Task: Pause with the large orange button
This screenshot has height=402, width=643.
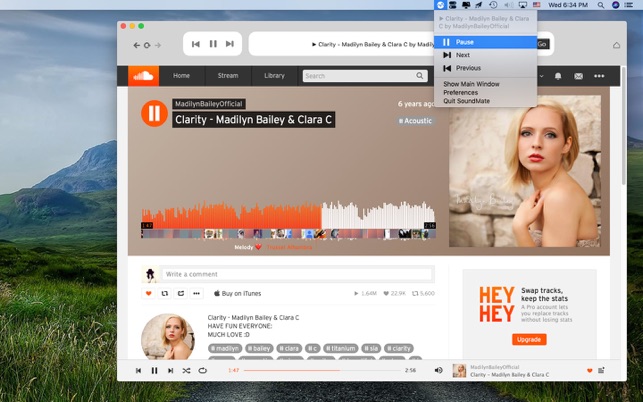Action: point(154,113)
